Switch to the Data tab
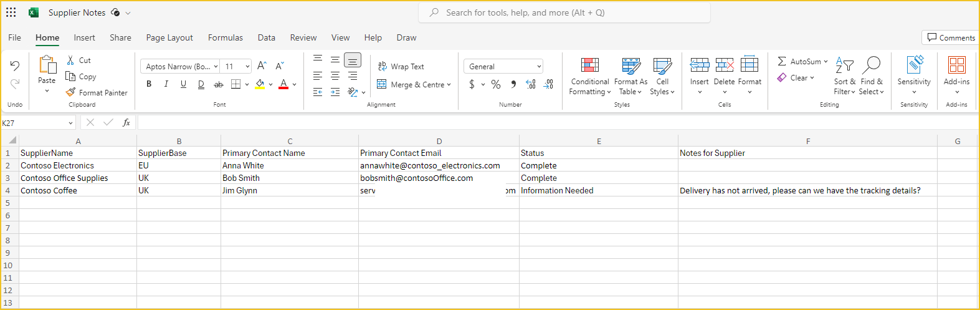This screenshot has width=980, height=310. pos(267,37)
